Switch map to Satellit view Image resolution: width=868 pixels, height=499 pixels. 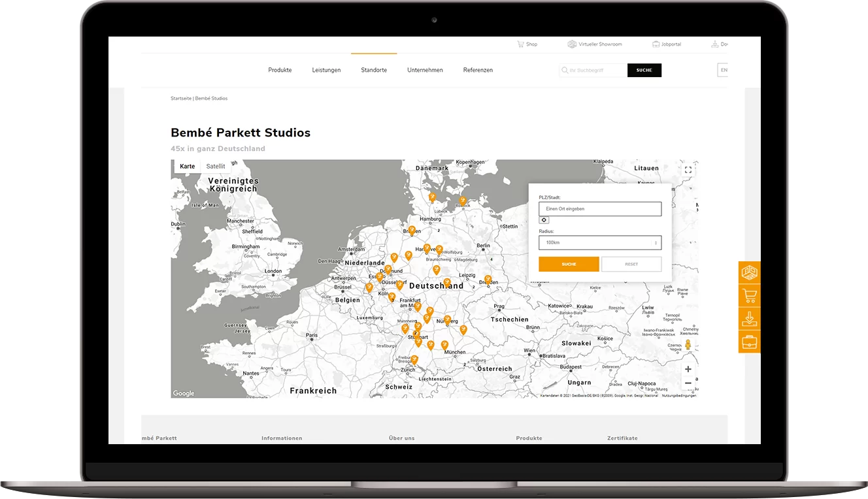(x=216, y=167)
